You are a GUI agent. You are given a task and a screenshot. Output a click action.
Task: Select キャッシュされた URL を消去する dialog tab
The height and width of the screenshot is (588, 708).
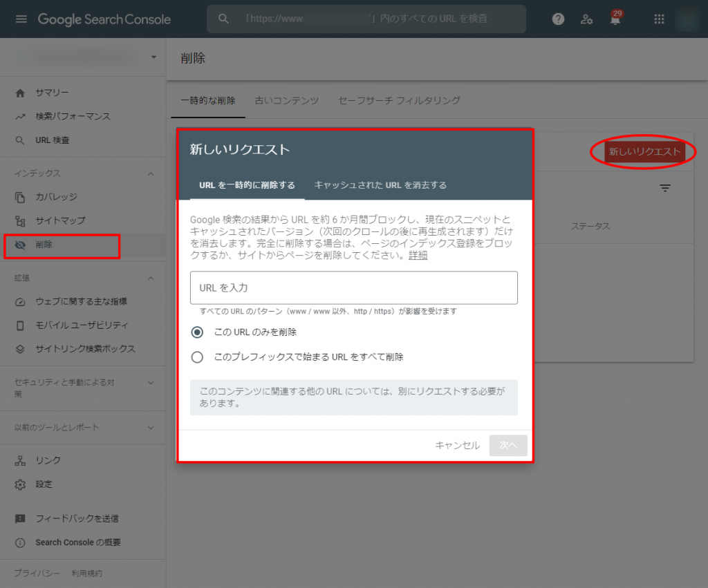pos(380,185)
